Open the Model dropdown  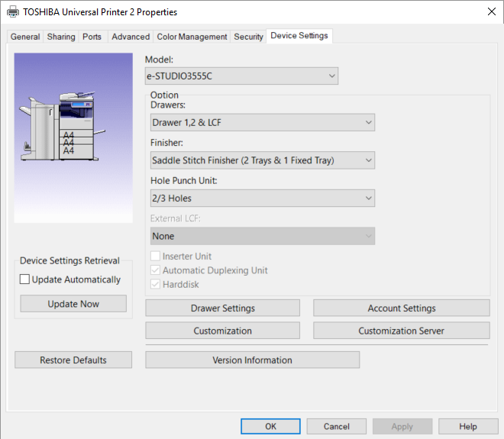click(x=241, y=76)
